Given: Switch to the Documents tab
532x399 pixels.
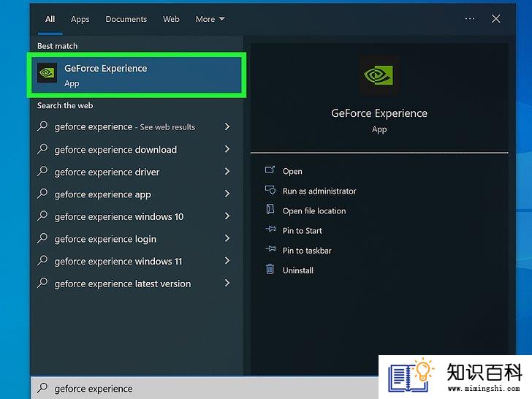Looking at the screenshot, I should coord(126,19).
